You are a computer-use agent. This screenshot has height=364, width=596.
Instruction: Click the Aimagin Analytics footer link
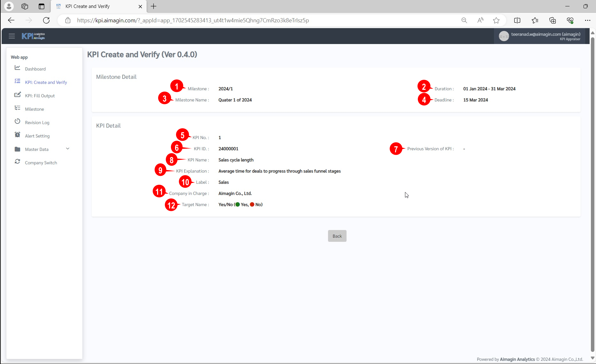pyautogui.click(x=517, y=359)
